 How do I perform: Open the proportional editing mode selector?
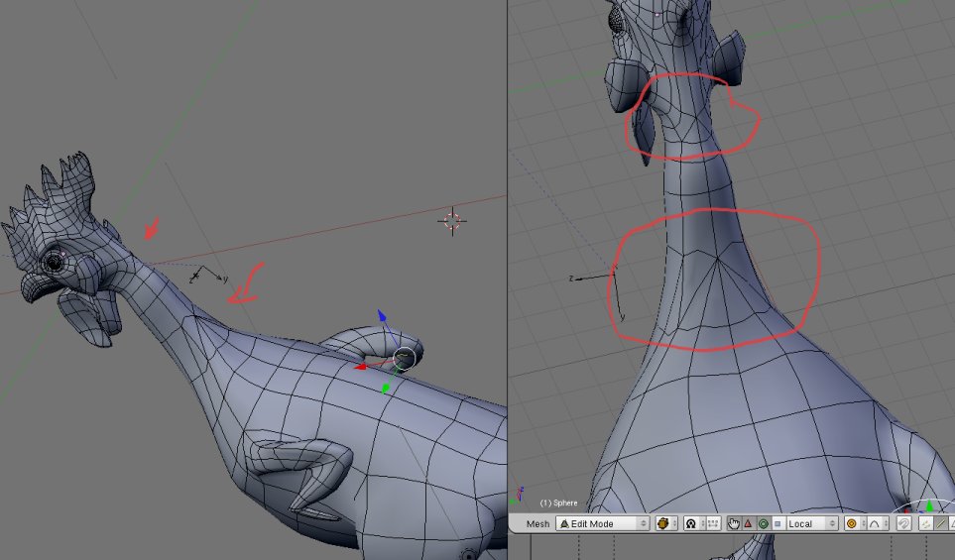(x=855, y=523)
